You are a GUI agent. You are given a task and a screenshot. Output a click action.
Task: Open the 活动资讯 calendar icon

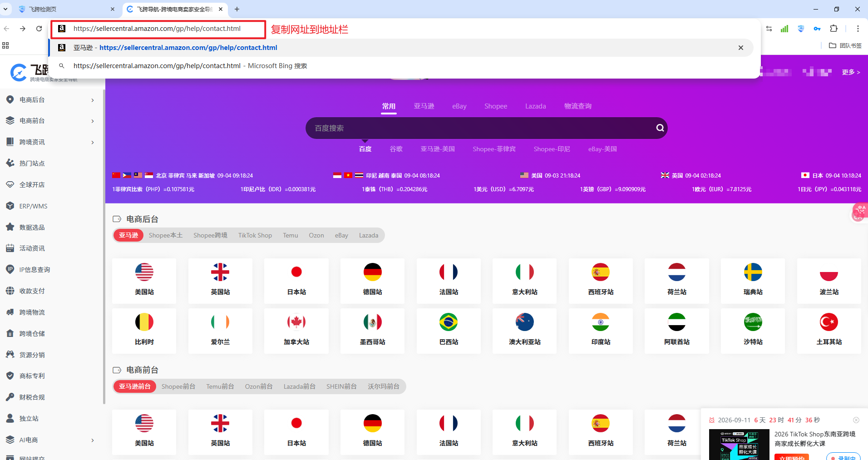[x=10, y=248]
